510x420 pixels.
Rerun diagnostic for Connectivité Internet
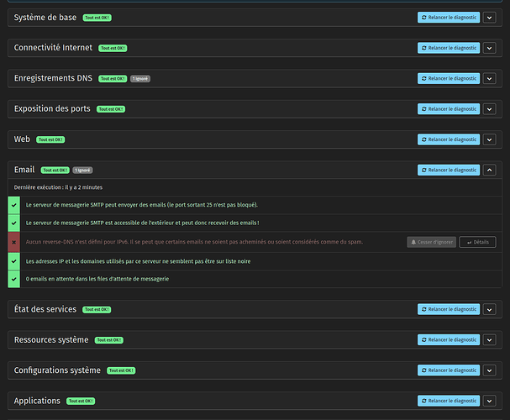[x=449, y=48]
